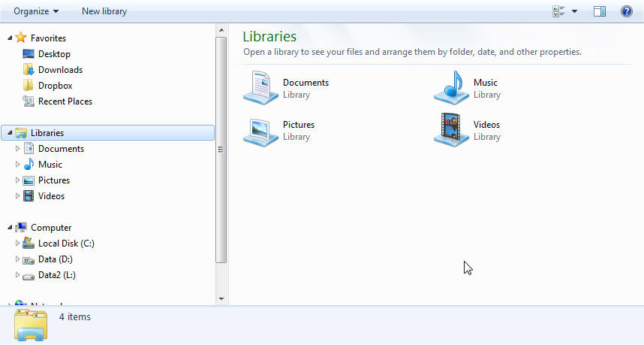Open the view options dropdown arrow
The height and width of the screenshot is (345, 644).
(x=575, y=11)
